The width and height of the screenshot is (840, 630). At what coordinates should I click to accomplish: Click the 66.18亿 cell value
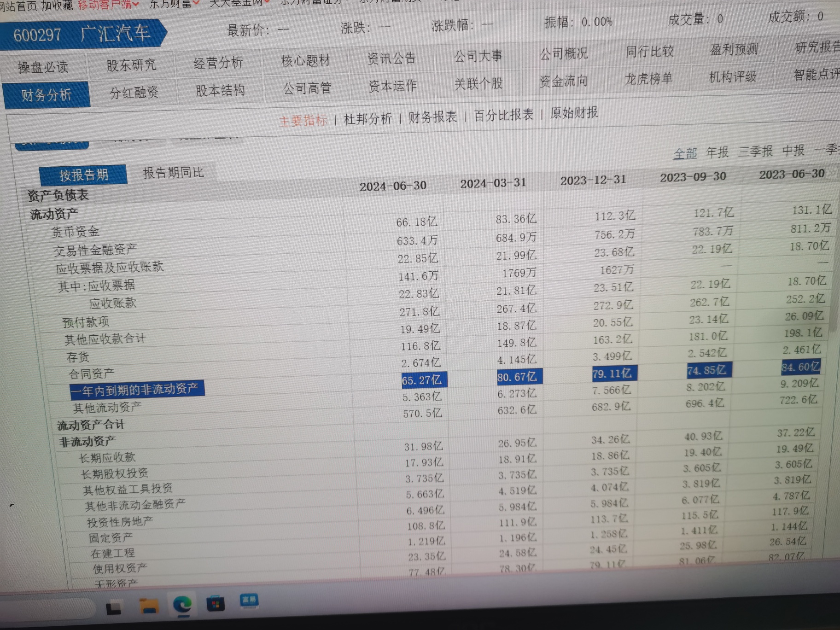(x=417, y=222)
